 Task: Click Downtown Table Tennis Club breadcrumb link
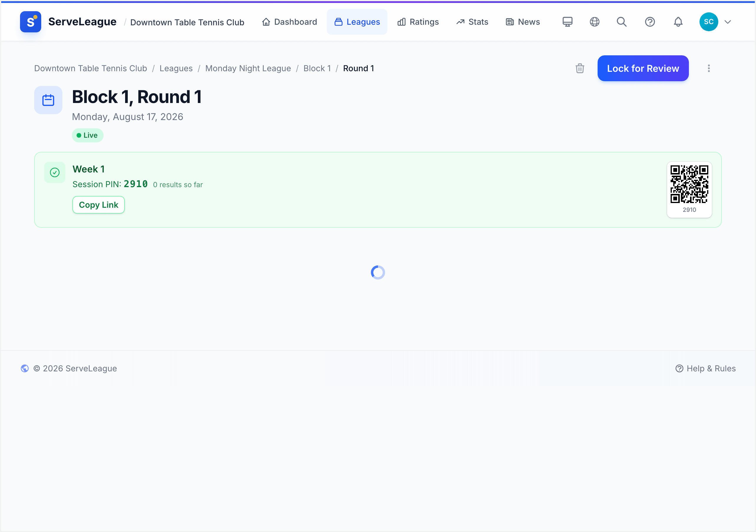[91, 68]
